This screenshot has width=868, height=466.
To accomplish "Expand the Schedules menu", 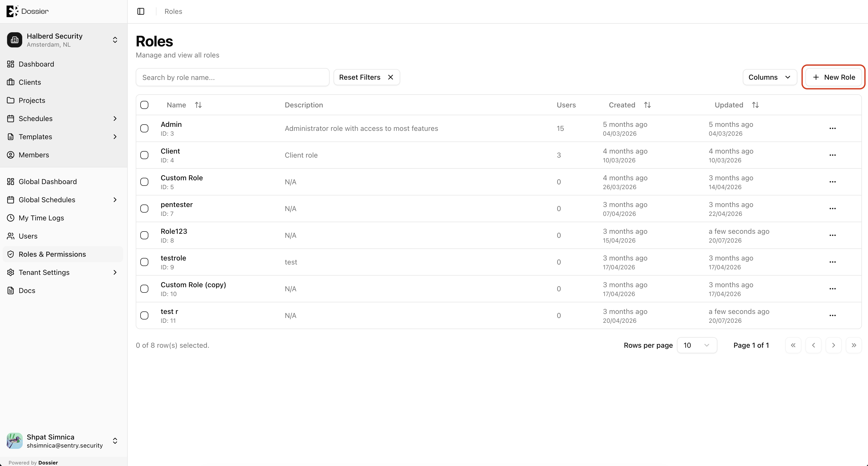I will (x=63, y=119).
